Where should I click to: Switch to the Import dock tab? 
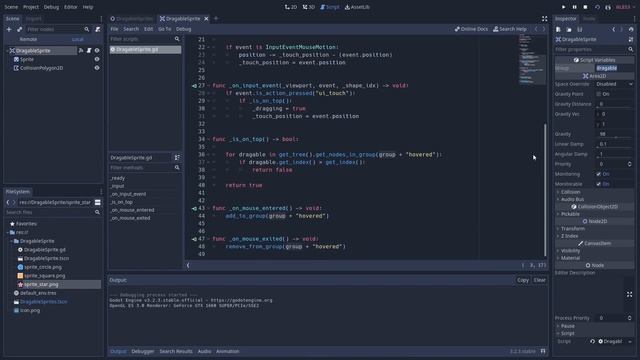pos(33,19)
